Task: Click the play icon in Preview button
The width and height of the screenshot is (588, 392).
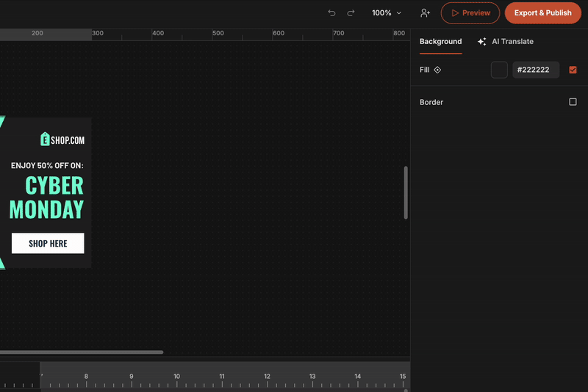Action: point(455,13)
